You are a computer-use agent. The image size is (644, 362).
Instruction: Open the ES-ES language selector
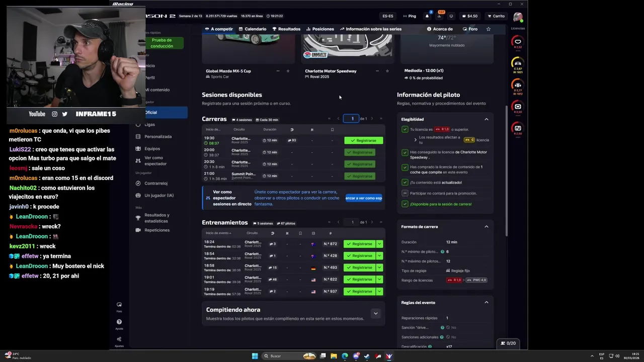pos(388,16)
